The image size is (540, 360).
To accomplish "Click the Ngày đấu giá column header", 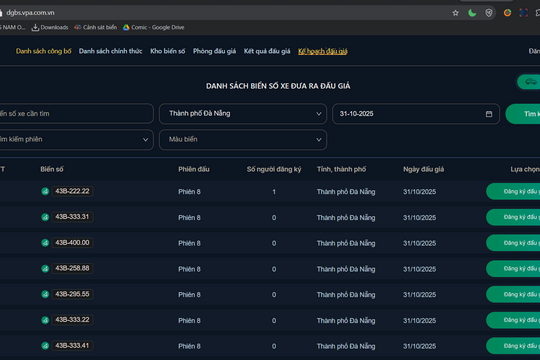I will click(424, 169).
